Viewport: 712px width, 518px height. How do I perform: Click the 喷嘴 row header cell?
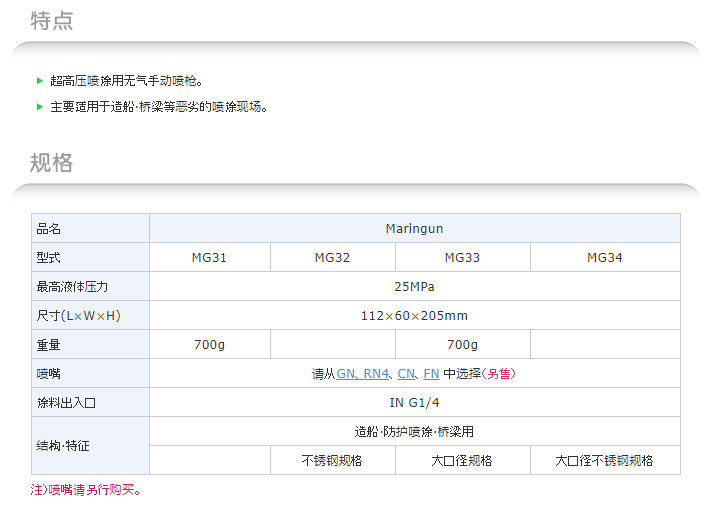click(x=90, y=374)
